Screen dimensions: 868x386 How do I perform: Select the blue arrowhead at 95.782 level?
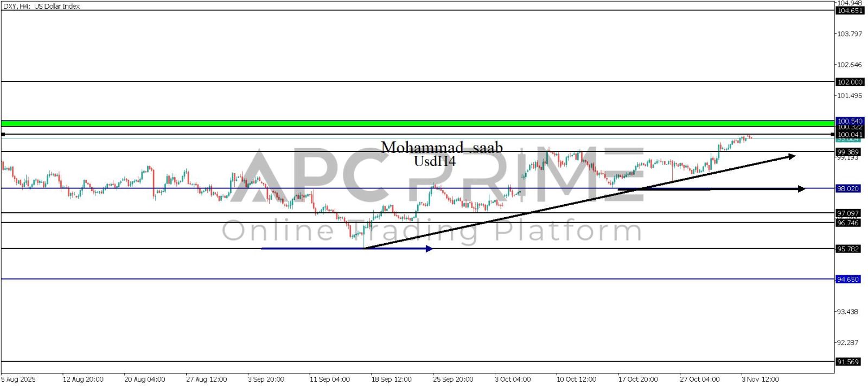(429, 249)
